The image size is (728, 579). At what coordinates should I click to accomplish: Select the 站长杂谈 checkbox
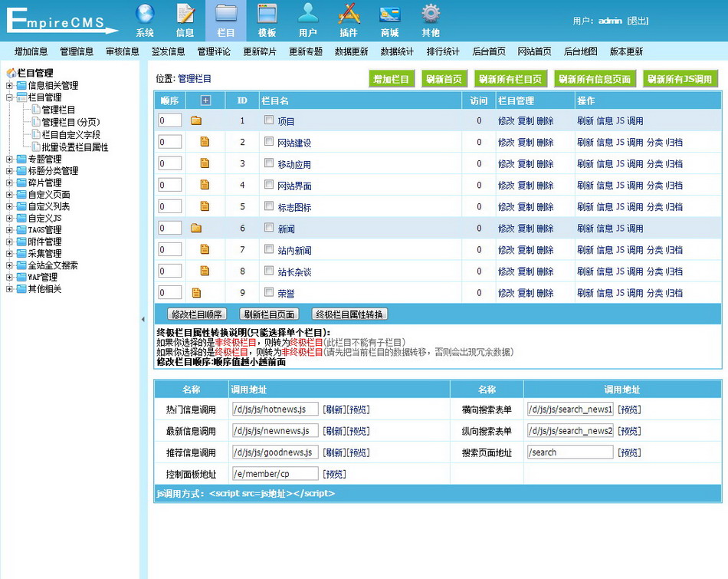(x=269, y=271)
